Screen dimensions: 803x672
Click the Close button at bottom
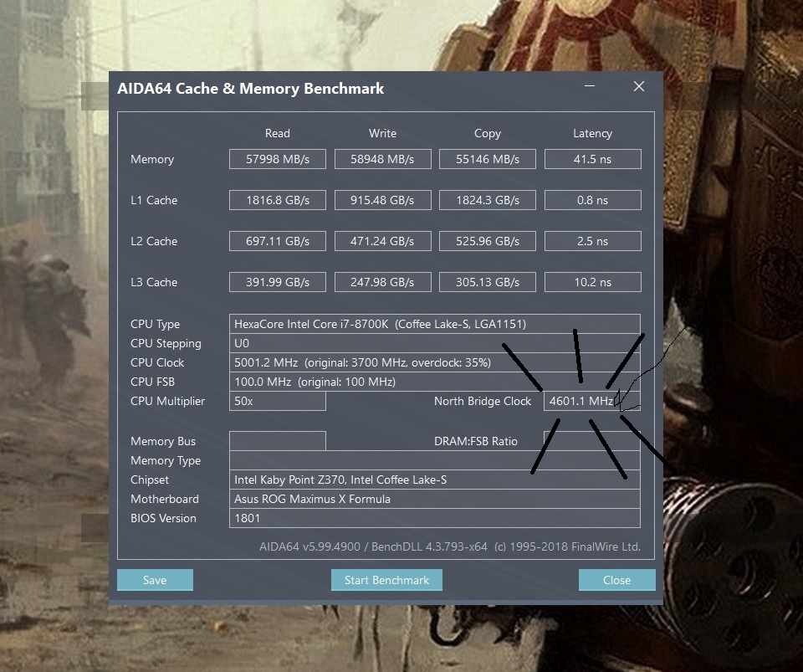[616, 580]
